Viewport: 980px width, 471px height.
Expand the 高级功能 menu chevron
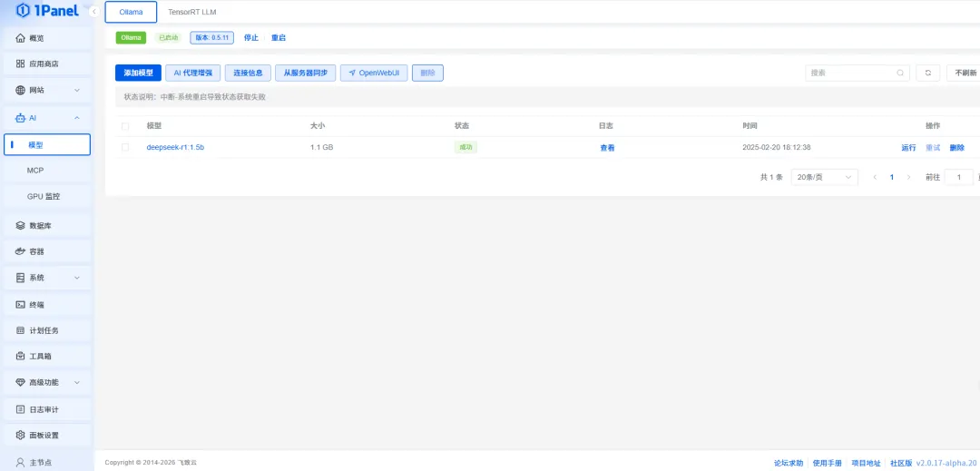[x=77, y=382]
